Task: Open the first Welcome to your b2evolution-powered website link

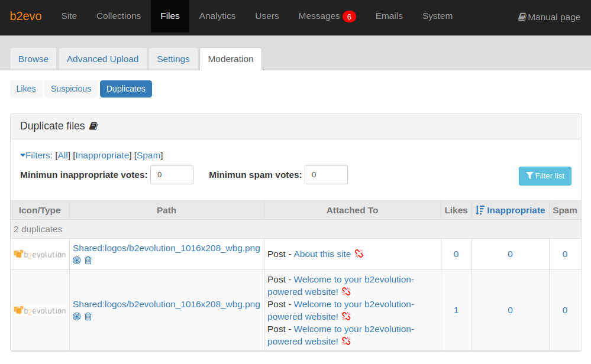Action: tap(341, 285)
